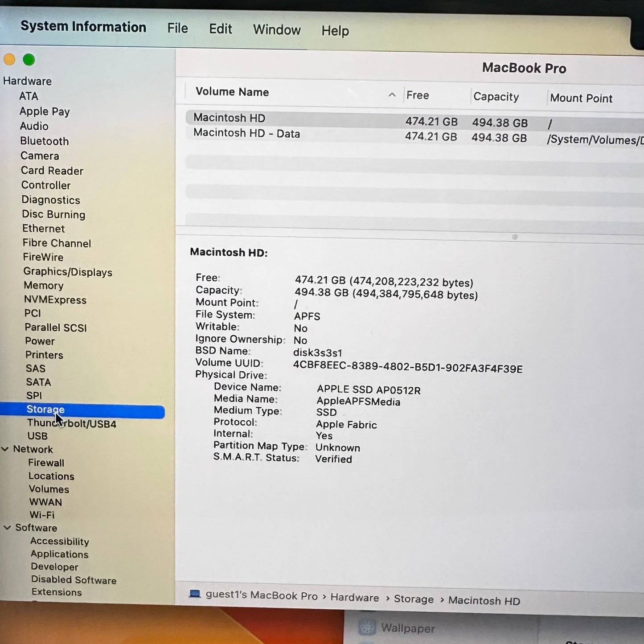Select Graphics/Displays in the sidebar
Image resolution: width=644 pixels, height=644 pixels.
coord(68,272)
